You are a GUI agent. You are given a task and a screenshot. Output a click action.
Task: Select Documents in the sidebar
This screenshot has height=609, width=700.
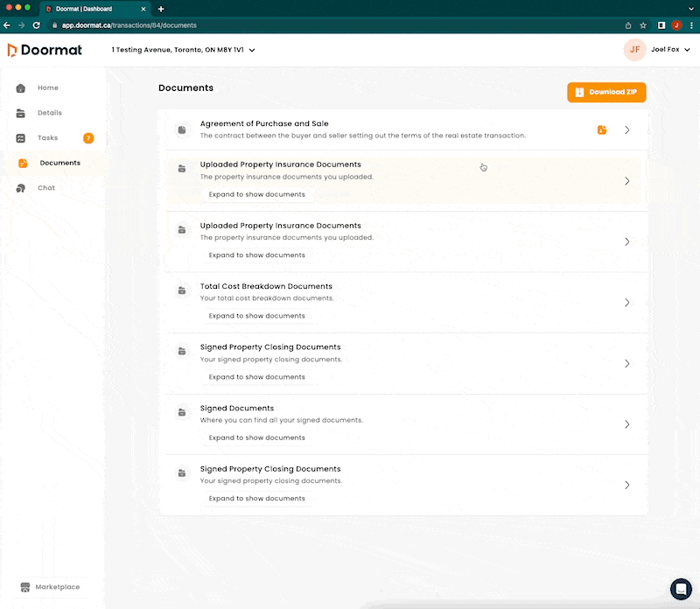pyautogui.click(x=59, y=163)
